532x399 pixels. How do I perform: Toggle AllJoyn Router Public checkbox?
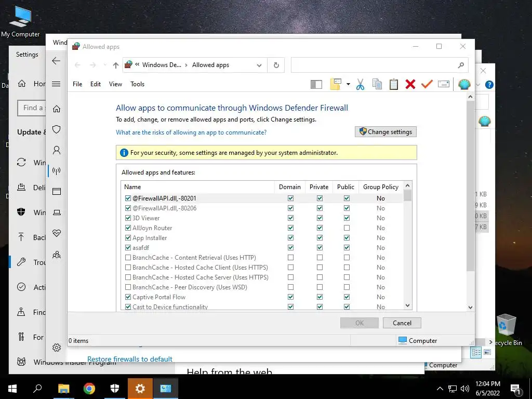[347, 228]
